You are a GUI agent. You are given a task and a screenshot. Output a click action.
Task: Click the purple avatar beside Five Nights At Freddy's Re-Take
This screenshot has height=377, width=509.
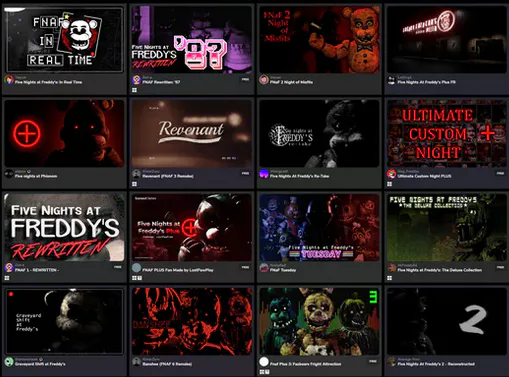pyautogui.click(x=264, y=174)
